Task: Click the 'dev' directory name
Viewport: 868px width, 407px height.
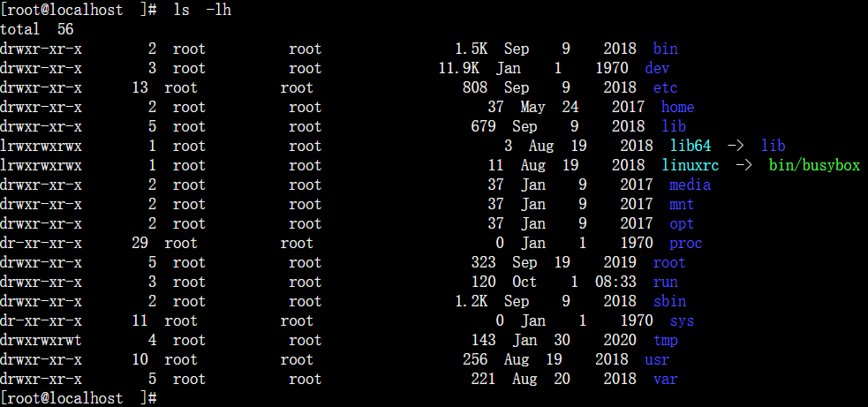Action: click(657, 68)
